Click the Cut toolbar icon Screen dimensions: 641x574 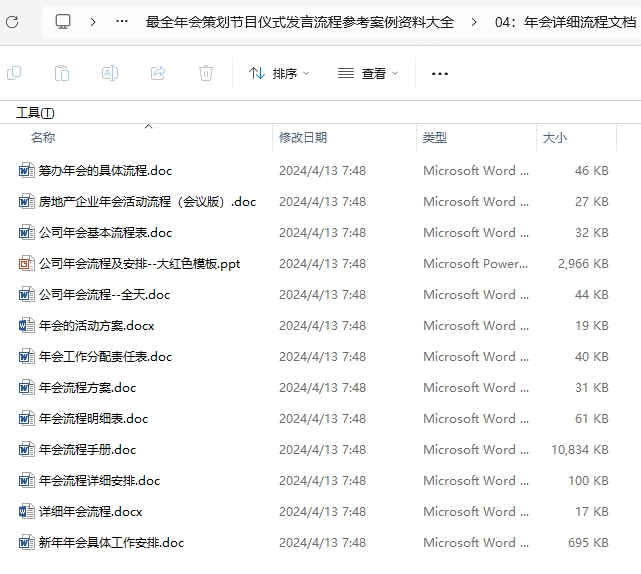14,73
